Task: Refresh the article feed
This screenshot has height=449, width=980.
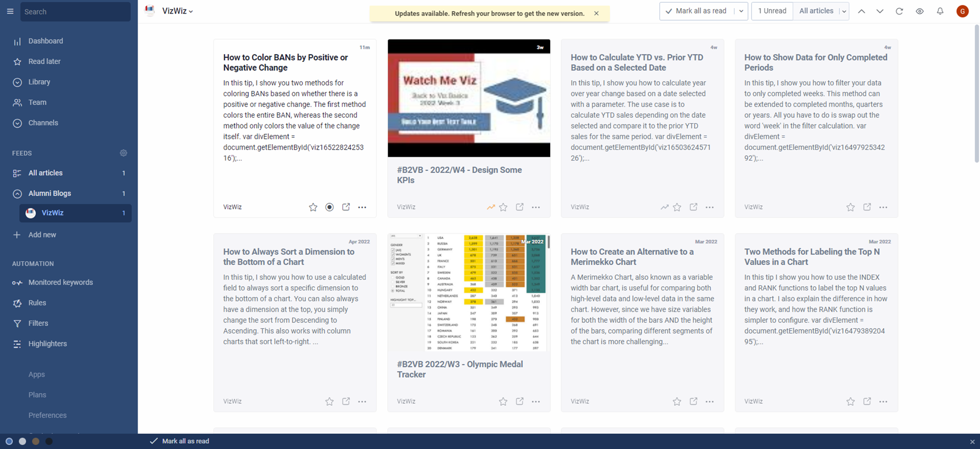Action: pos(899,11)
